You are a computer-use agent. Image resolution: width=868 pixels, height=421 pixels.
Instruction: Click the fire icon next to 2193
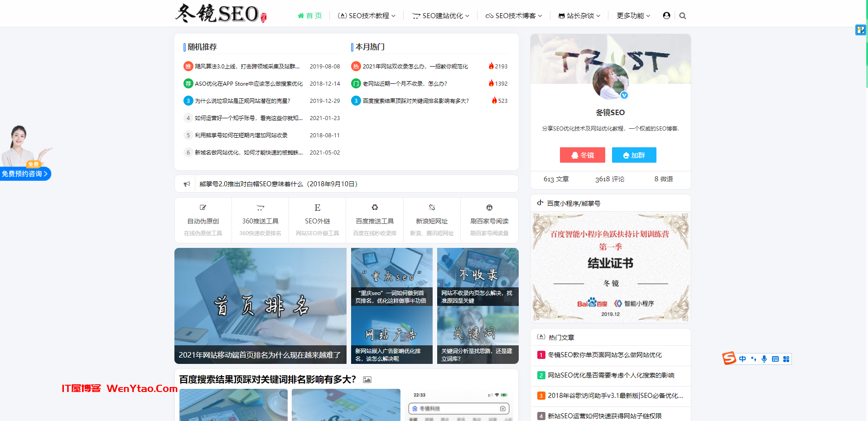point(491,66)
